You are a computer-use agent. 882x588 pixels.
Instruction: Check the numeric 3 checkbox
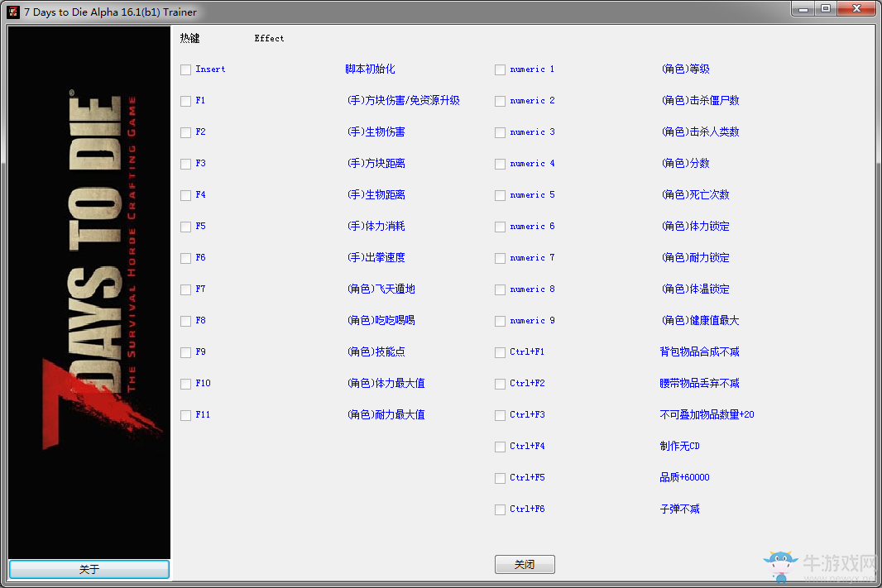pyautogui.click(x=500, y=132)
